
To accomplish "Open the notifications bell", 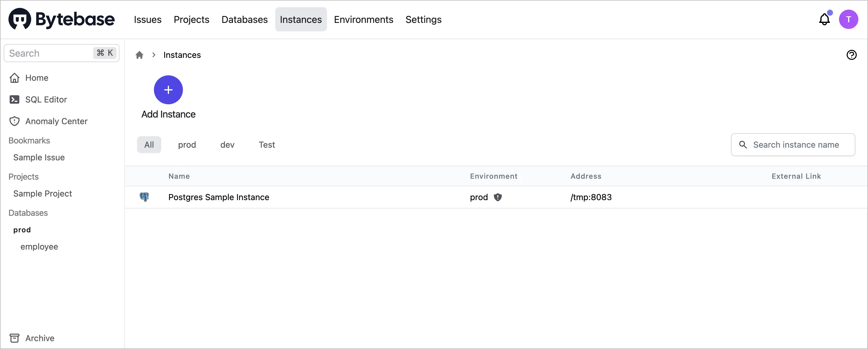I will (x=824, y=20).
